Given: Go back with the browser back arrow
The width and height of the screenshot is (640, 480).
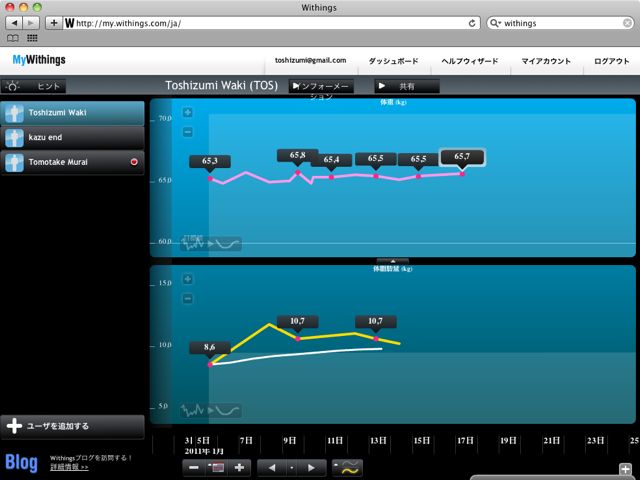Looking at the screenshot, I should (14, 23).
